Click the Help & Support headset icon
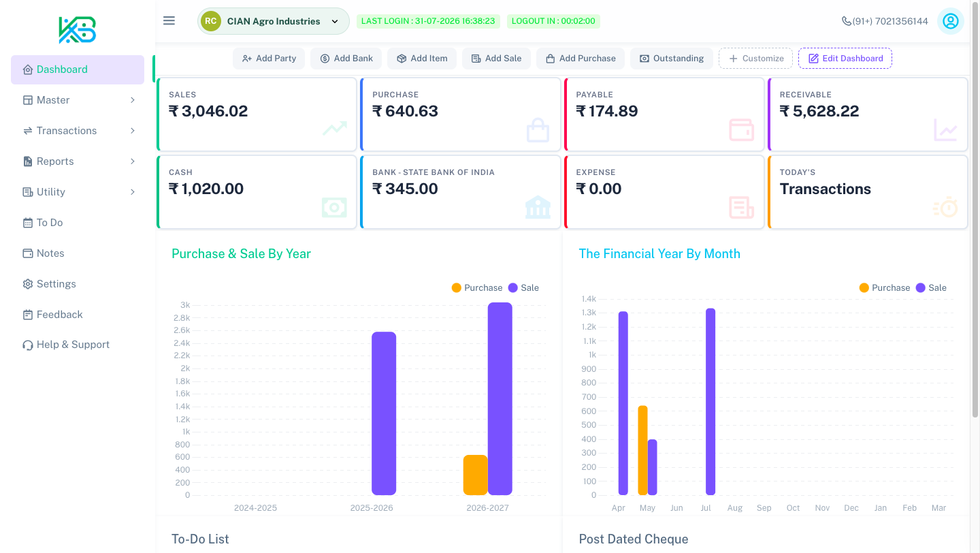The image size is (980, 553). coord(28,345)
